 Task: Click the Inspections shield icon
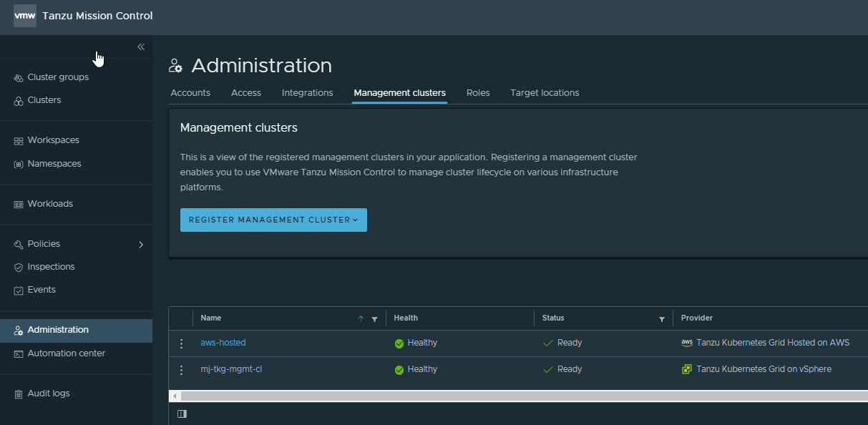point(19,268)
